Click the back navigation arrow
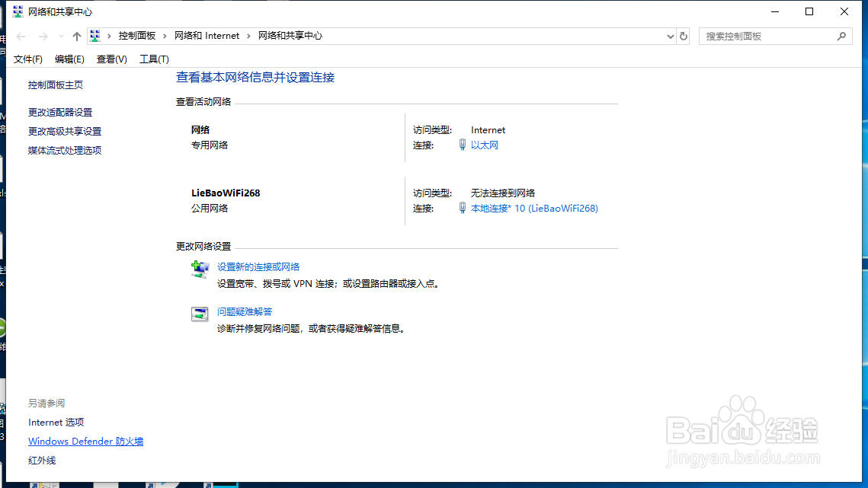The width and height of the screenshot is (868, 488). [x=21, y=35]
